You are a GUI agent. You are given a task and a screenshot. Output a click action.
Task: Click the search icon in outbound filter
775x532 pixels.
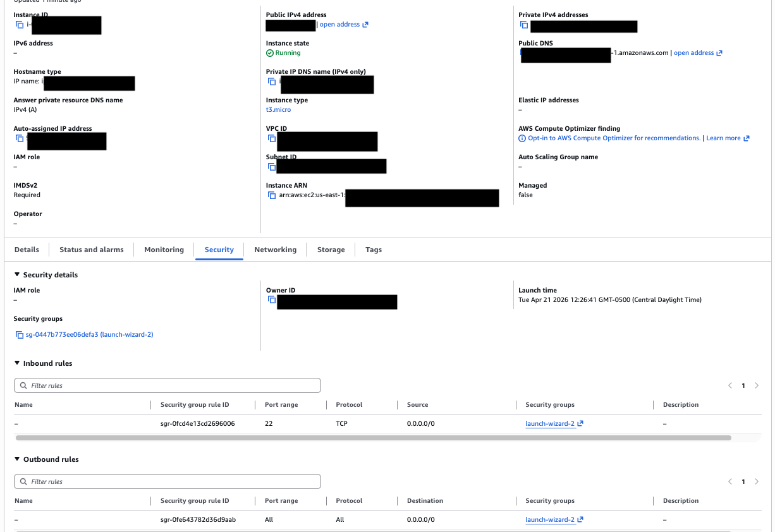pyautogui.click(x=24, y=481)
